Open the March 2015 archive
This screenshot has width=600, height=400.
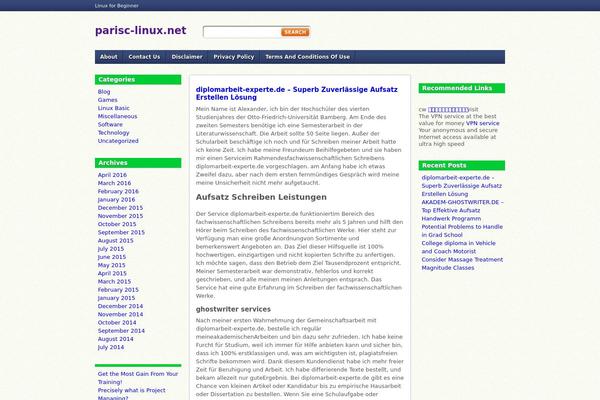pyautogui.click(x=114, y=282)
